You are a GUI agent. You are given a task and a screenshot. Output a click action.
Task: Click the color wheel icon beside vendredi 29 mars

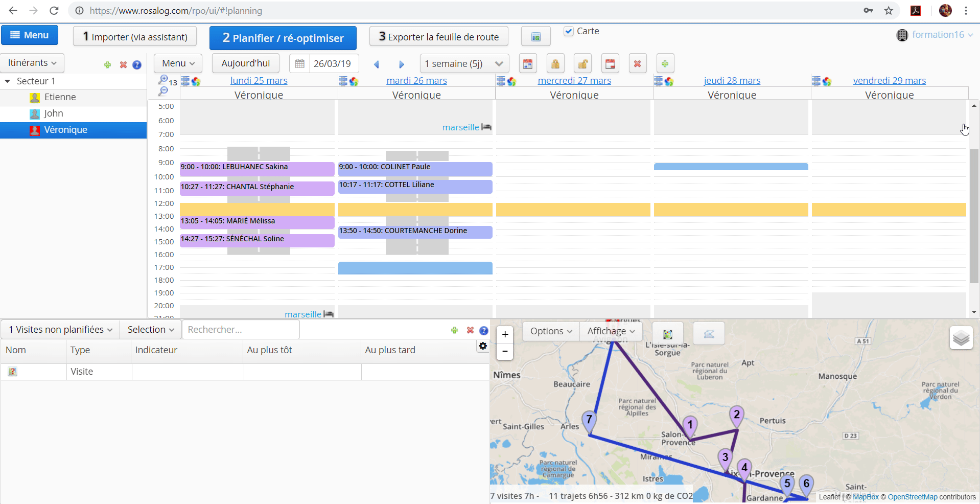(x=827, y=82)
